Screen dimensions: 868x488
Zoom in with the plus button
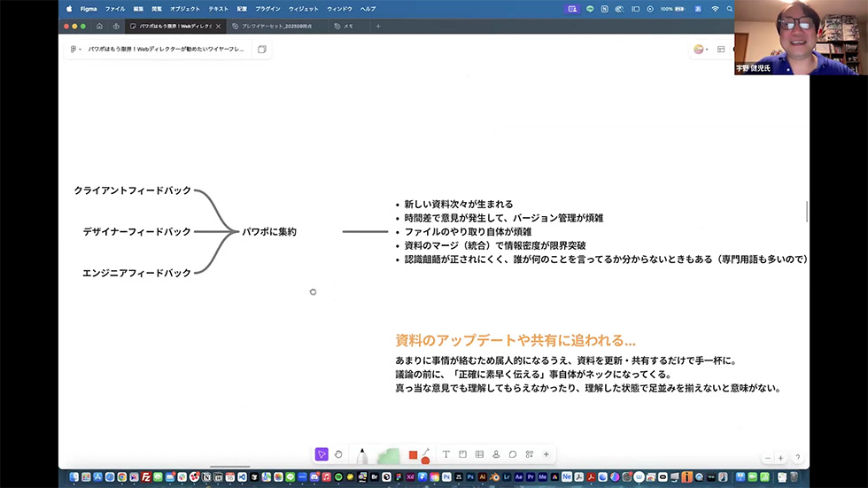(x=780, y=458)
